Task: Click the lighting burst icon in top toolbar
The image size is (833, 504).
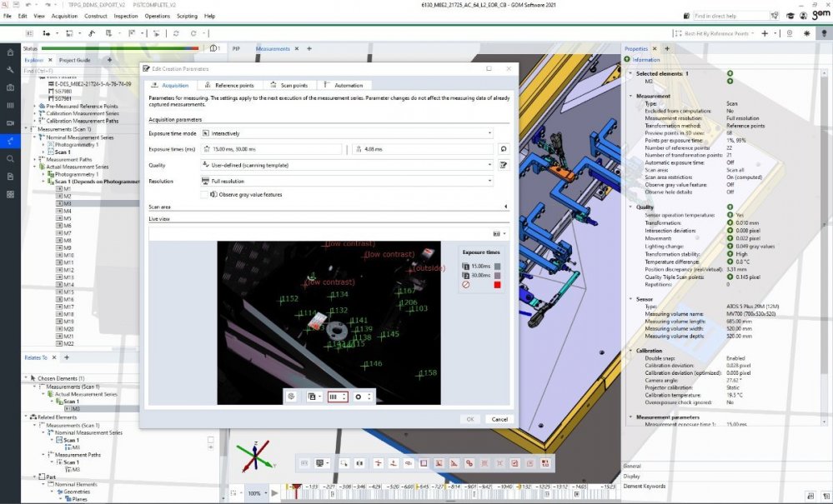Action: 806,32
